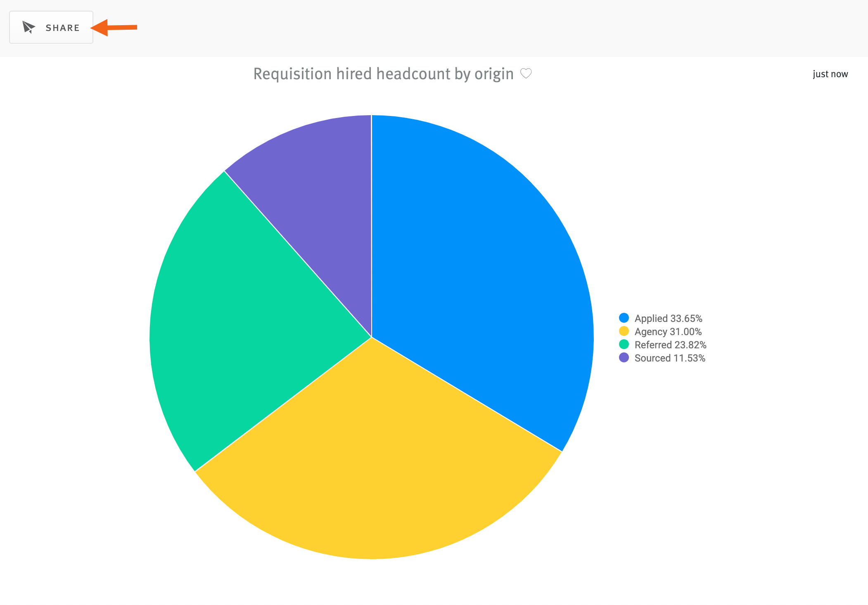The image size is (868, 605).
Task: Click the 'just now' refresh timestamp
Action: [x=830, y=74]
